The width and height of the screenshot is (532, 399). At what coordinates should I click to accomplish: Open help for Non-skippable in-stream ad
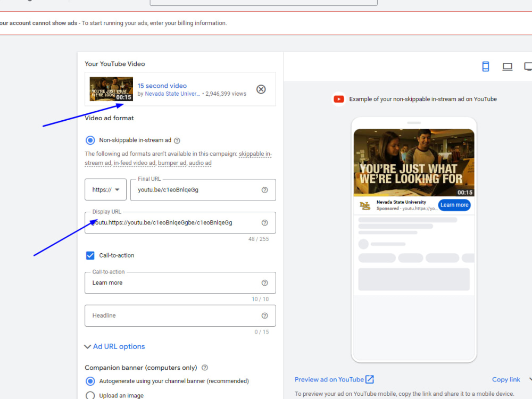pyautogui.click(x=177, y=140)
